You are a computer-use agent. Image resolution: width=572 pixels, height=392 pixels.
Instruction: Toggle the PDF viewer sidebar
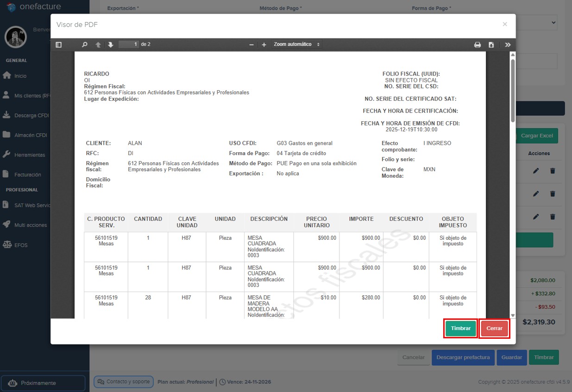click(58, 45)
